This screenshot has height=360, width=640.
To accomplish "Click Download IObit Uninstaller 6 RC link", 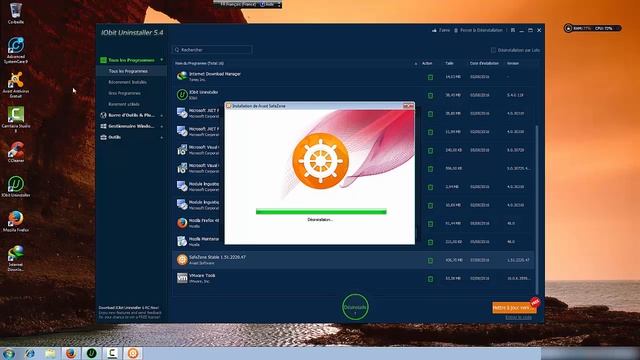I will 129,308.
